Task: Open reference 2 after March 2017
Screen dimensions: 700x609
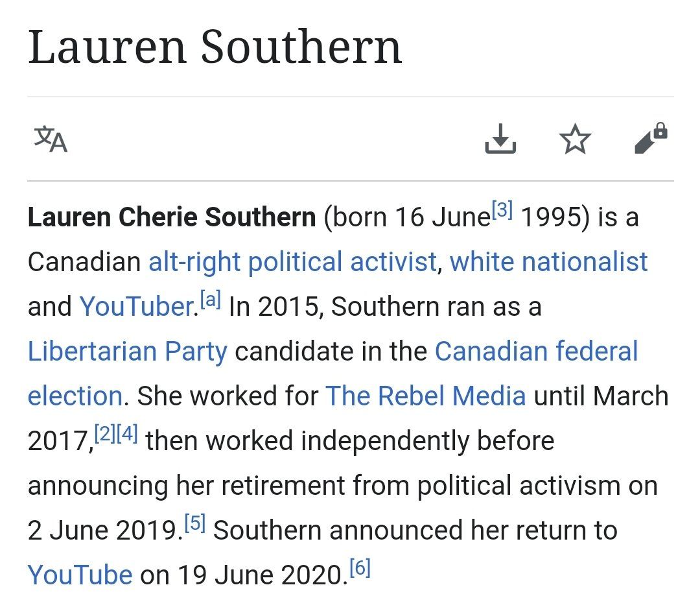Action: [x=105, y=434]
